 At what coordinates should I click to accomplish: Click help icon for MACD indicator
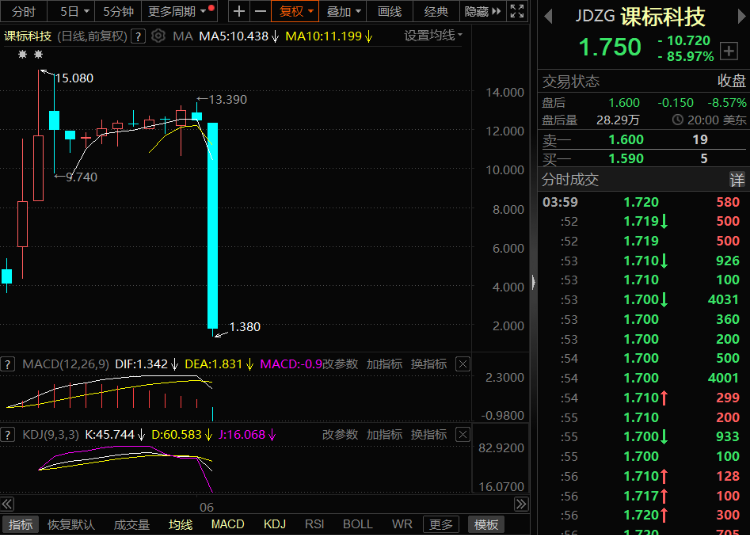[x=7, y=364]
